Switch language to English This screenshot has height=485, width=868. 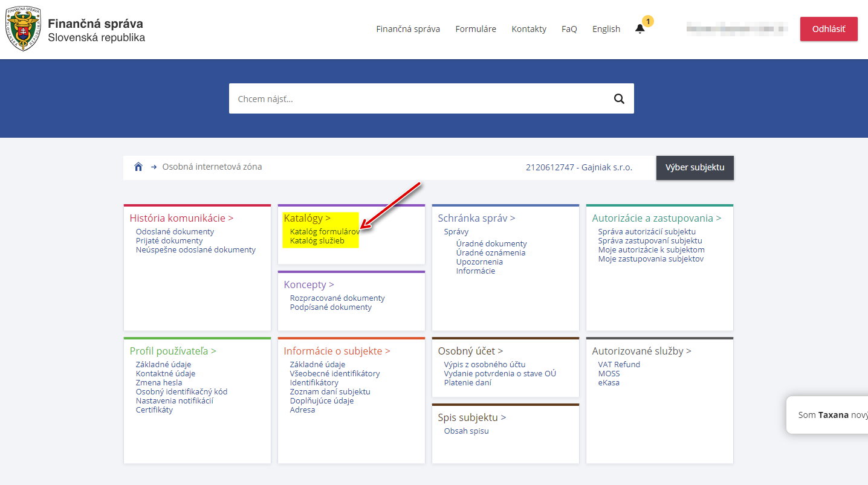(606, 29)
